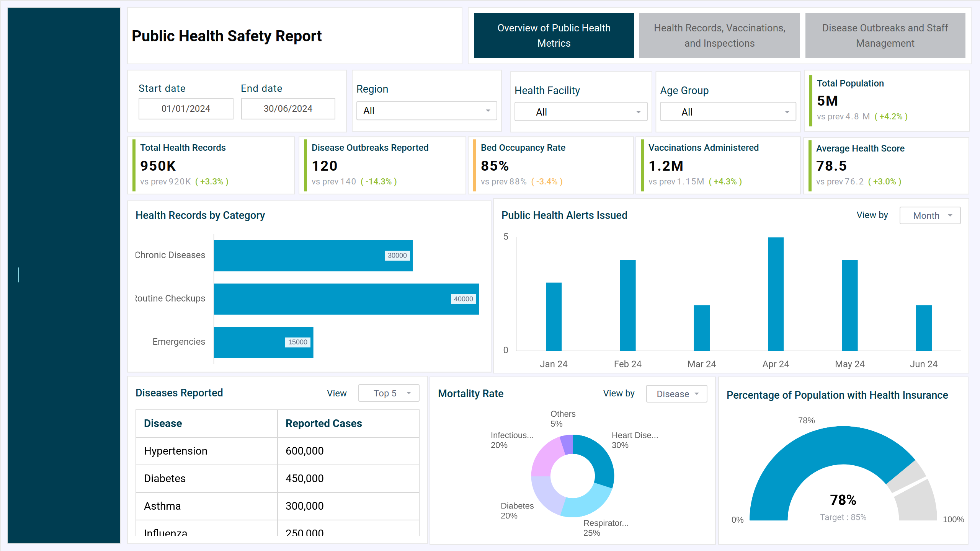Select the Total Population 5M card
Viewport: 980px width, 551px height.
point(887,101)
